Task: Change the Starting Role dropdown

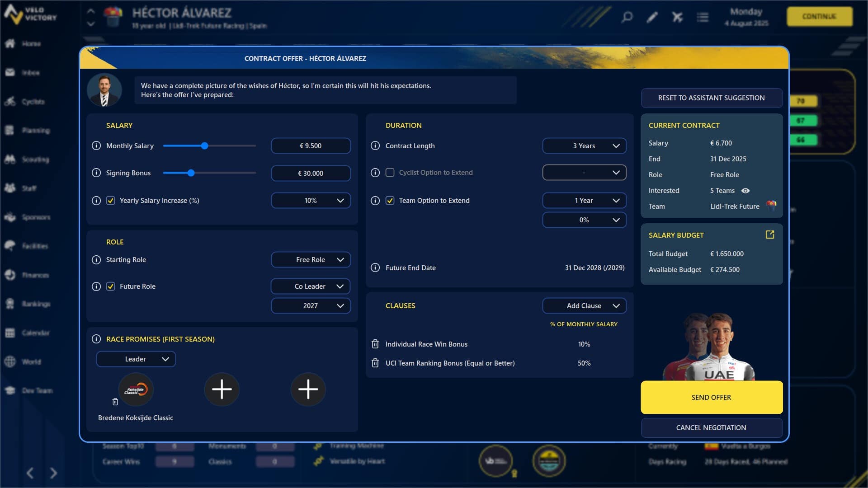Action: (311, 260)
